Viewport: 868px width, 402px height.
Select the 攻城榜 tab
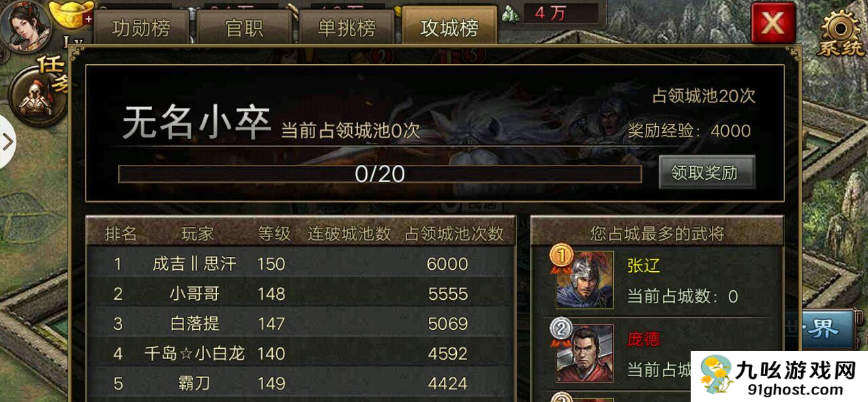tap(449, 27)
